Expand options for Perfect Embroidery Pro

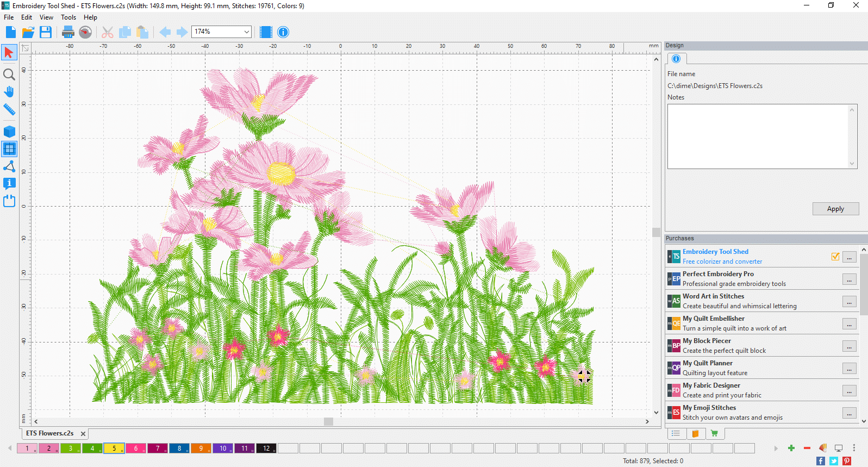click(x=849, y=279)
